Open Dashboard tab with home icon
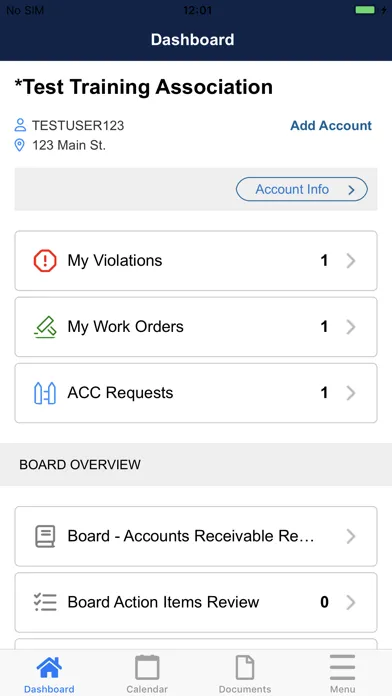Screen dimensions: 392x696 click(49, 674)
